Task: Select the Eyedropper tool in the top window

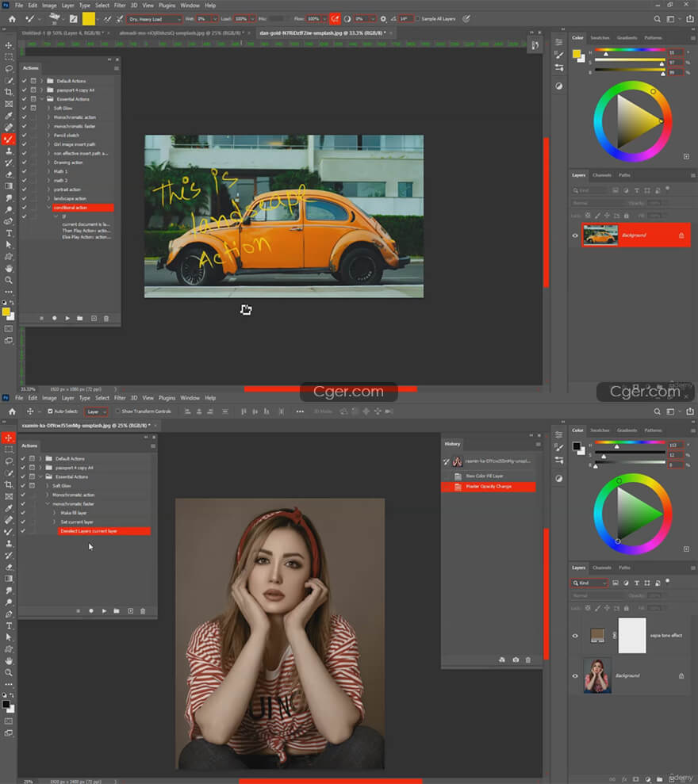Action: coord(9,116)
